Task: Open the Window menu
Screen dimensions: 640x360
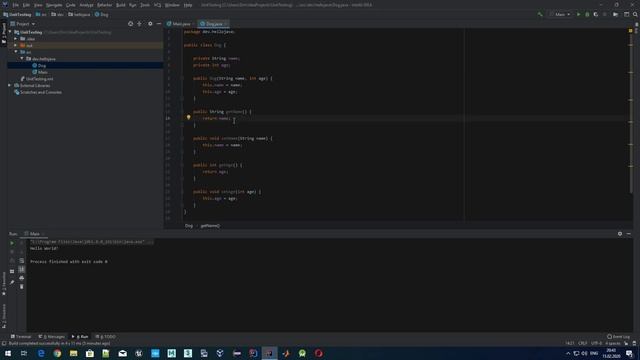Action: point(172,5)
